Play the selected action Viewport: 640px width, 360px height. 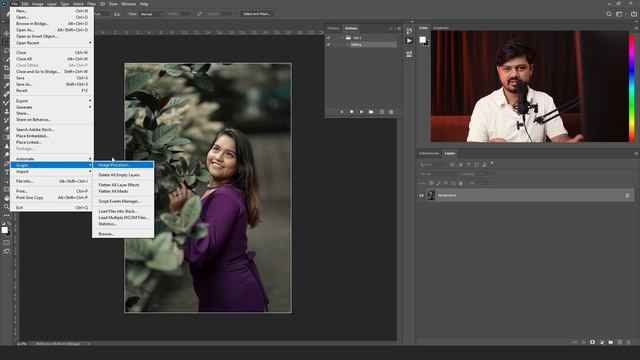pyautogui.click(x=361, y=112)
